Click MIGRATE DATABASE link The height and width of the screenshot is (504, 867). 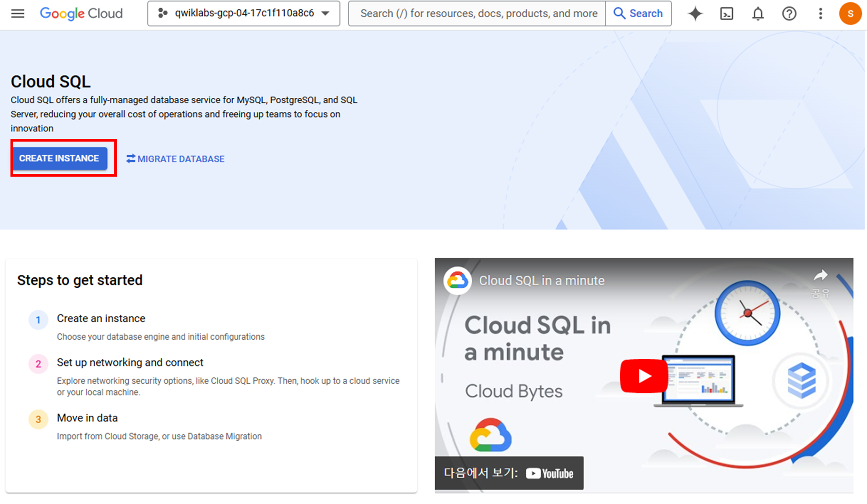tap(175, 159)
